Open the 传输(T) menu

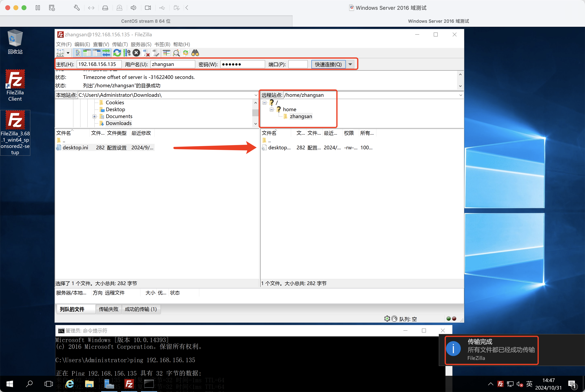click(120, 44)
